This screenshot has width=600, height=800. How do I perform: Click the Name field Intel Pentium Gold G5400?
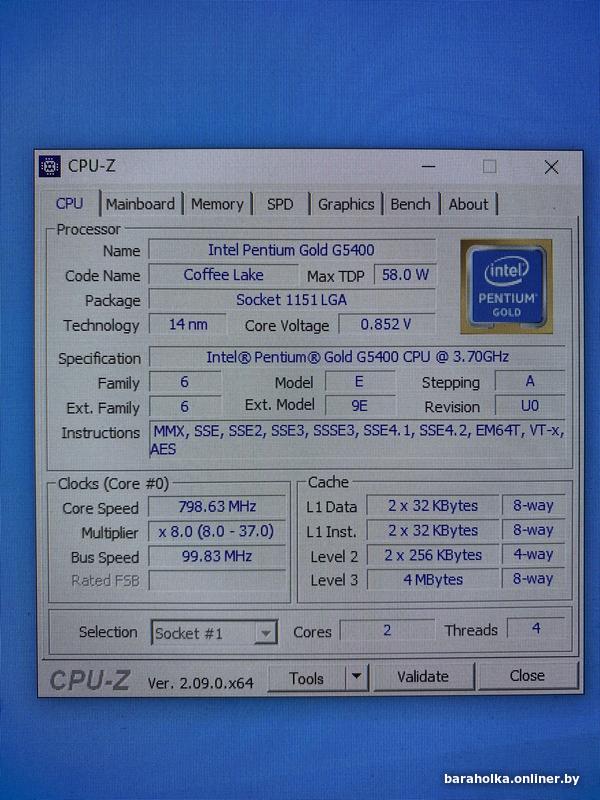(291, 250)
